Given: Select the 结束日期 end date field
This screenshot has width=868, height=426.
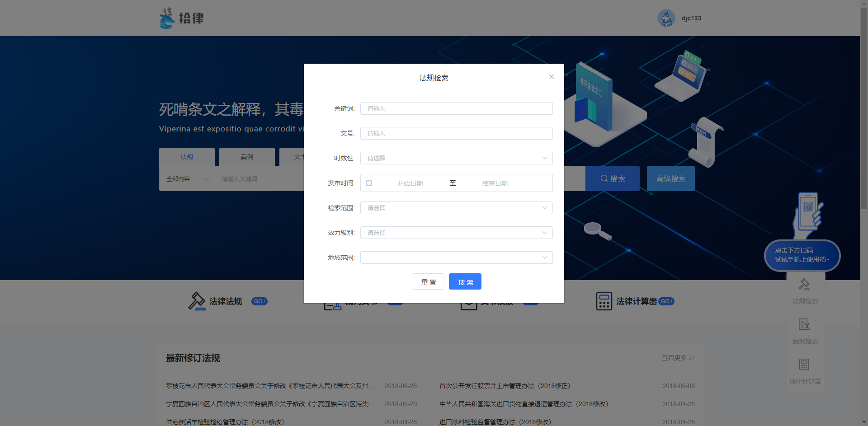Looking at the screenshot, I should pos(495,183).
